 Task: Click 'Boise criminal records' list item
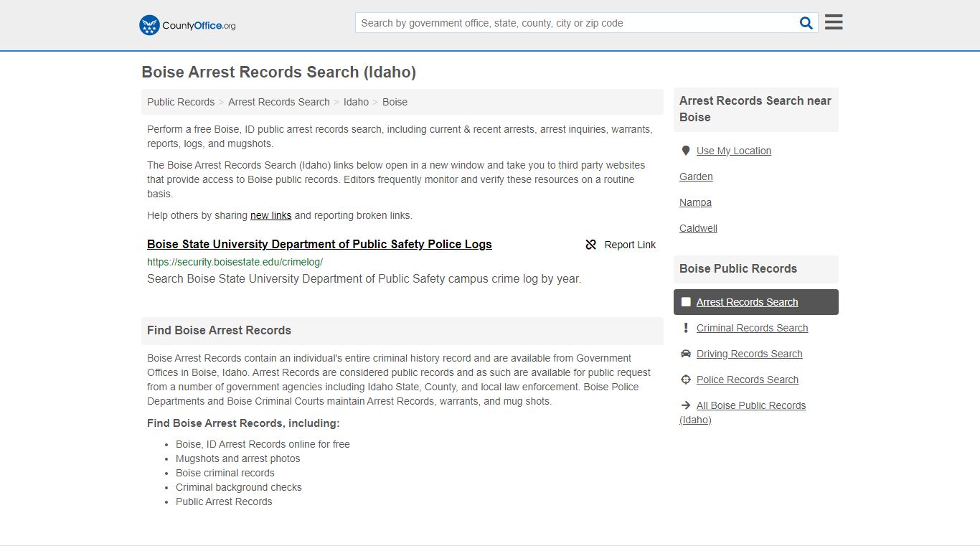(x=225, y=473)
